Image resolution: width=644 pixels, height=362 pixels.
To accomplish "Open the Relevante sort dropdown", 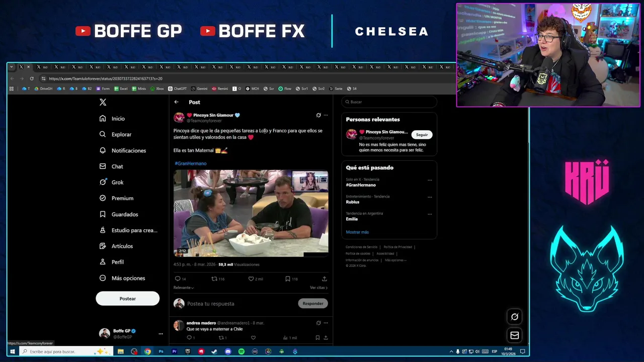I will coord(184,288).
